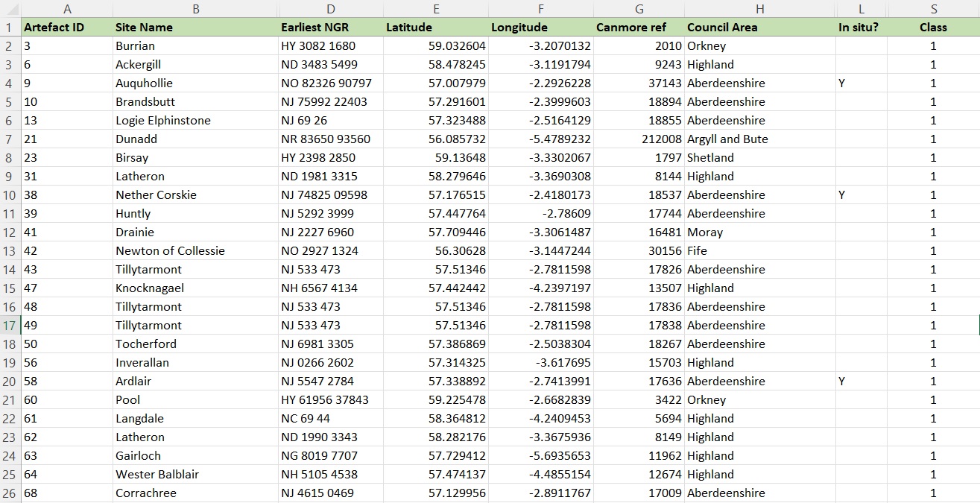Select column F header
Viewport: 980px width, 503px height.
tap(541, 9)
